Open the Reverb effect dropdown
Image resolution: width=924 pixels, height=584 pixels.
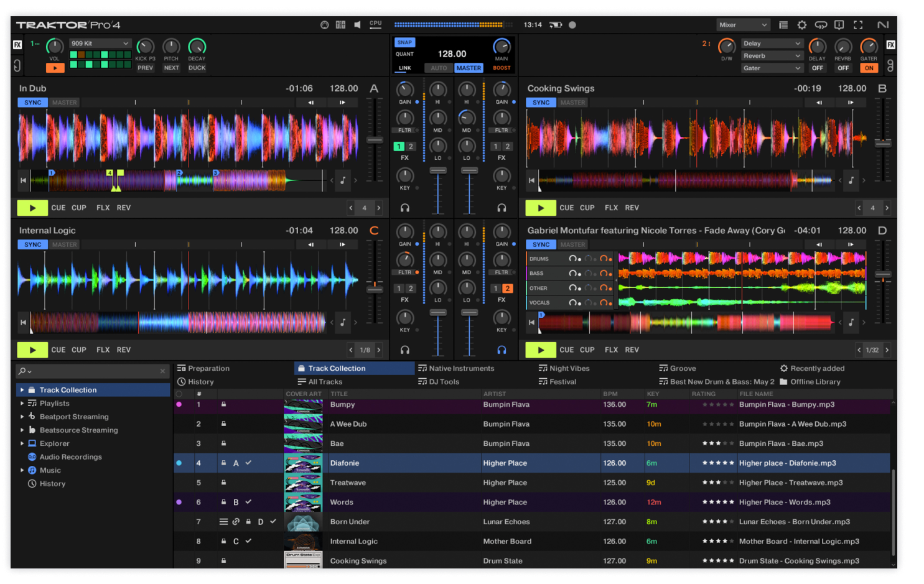[x=772, y=56]
